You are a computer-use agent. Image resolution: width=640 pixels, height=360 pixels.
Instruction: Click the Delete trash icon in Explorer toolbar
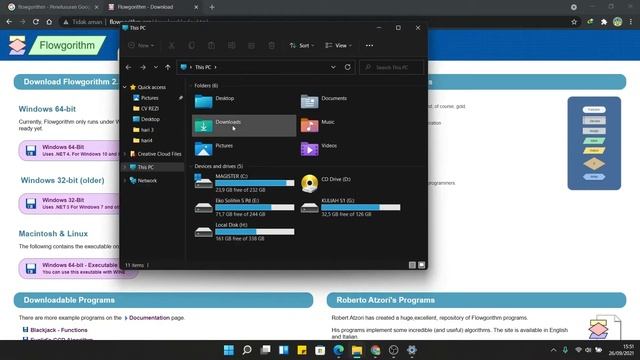click(271, 46)
